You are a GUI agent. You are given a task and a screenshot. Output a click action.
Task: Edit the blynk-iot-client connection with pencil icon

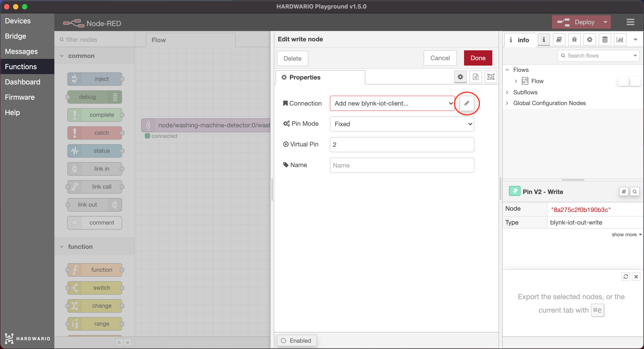tap(467, 103)
